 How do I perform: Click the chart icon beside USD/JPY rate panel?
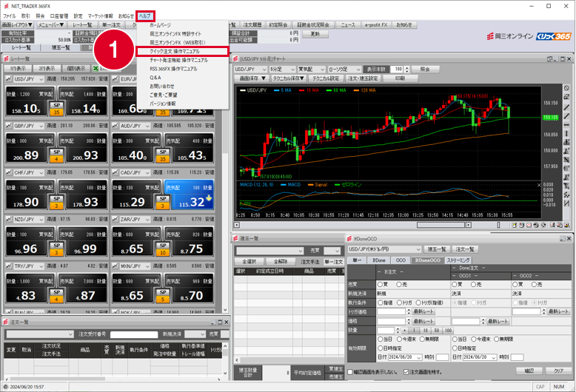point(9,79)
